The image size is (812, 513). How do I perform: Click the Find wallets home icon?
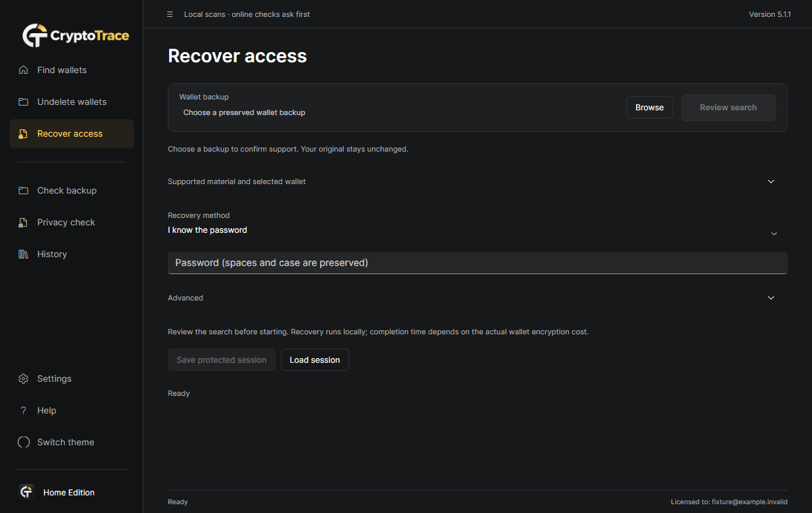(x=24, y=70)
